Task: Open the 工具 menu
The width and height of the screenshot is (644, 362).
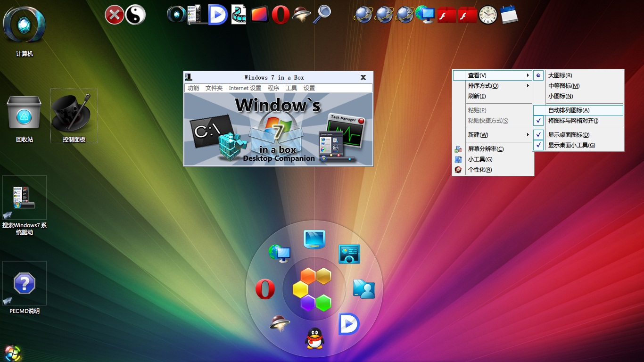Action: pos(291,88)
